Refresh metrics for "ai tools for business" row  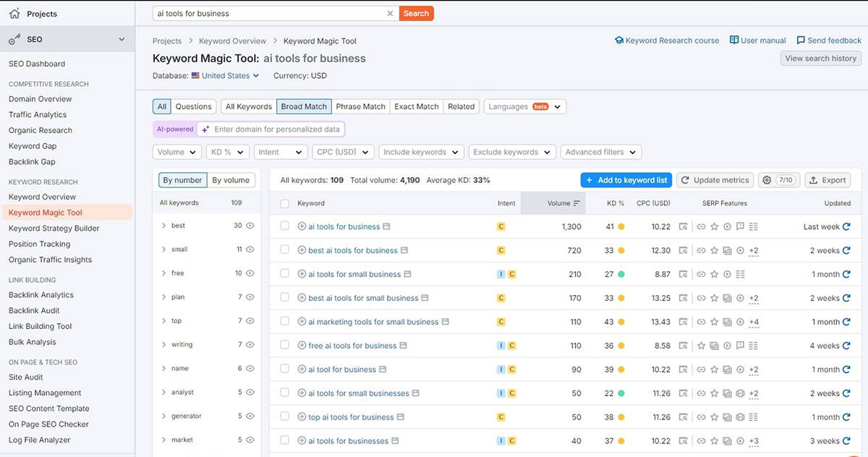846,226
